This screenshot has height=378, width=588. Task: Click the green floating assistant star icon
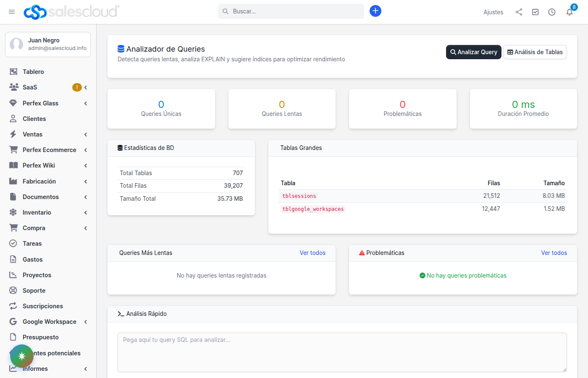(x=22, y=356)
